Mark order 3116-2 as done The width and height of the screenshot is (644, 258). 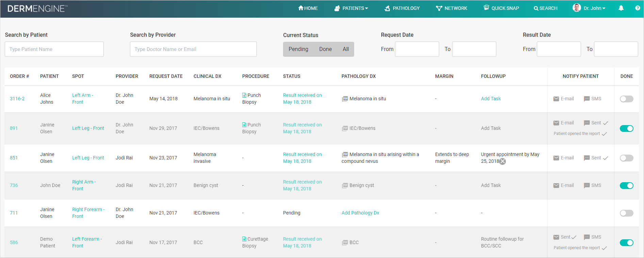point(626,99)
